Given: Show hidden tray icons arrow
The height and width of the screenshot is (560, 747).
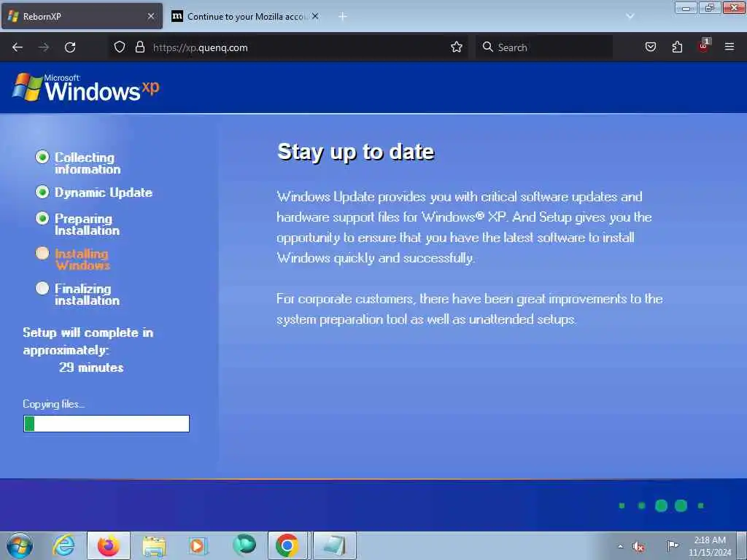Looking at the screenshot, I should [x=620, y=546].
